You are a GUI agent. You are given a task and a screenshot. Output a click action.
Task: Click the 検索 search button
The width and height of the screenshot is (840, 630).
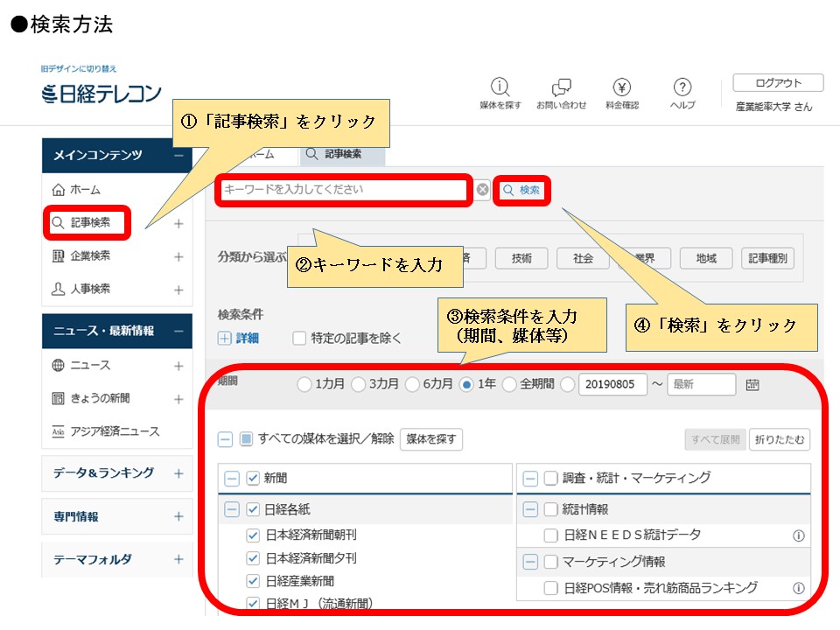(x=521, y=190)
